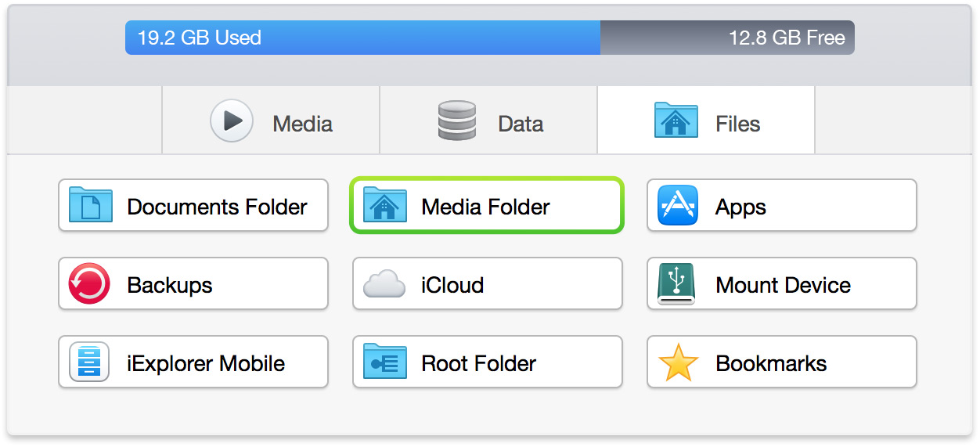Open the Documents Folder button
The image size is (980, 447).
tap(217, 207)
